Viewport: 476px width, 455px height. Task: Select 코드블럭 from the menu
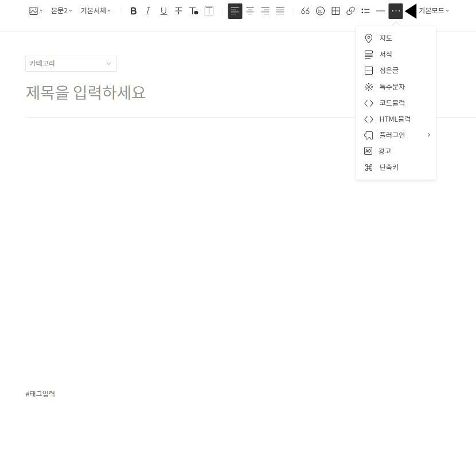click(392, 103)
